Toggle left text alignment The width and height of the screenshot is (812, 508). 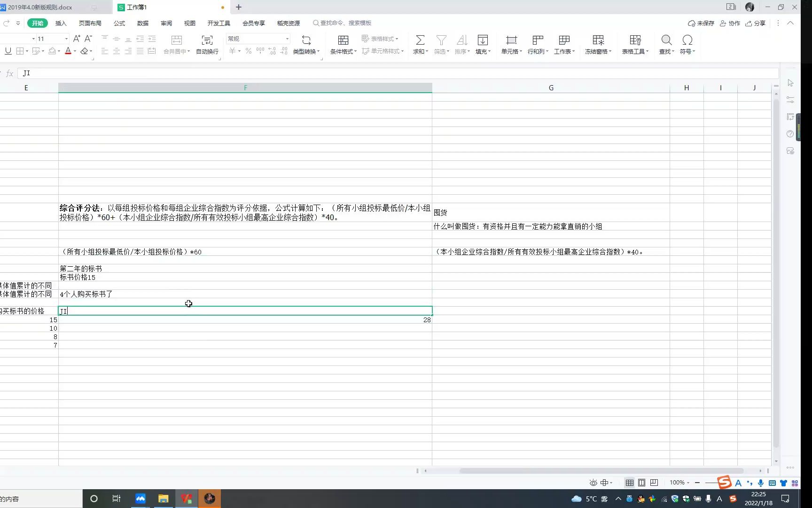pos(105,51)
